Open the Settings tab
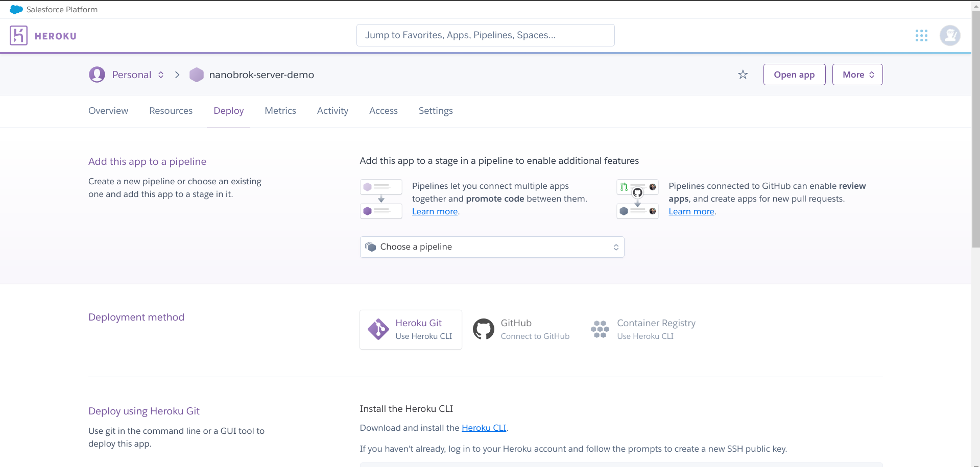Viewport: 980px width, 467px height. (436, 111)
